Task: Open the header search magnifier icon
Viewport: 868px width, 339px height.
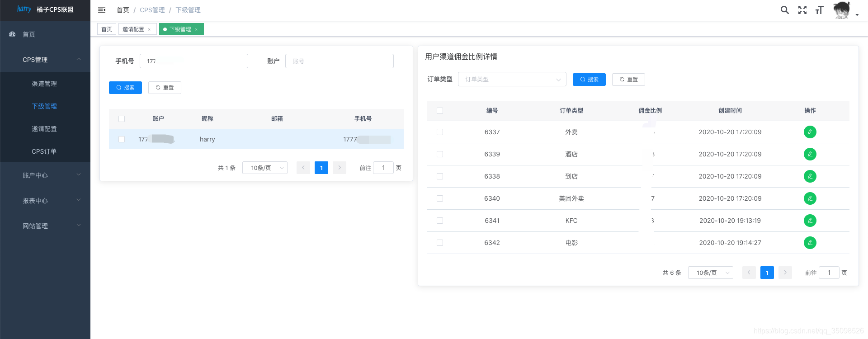Action: click(x=785, y=10)
